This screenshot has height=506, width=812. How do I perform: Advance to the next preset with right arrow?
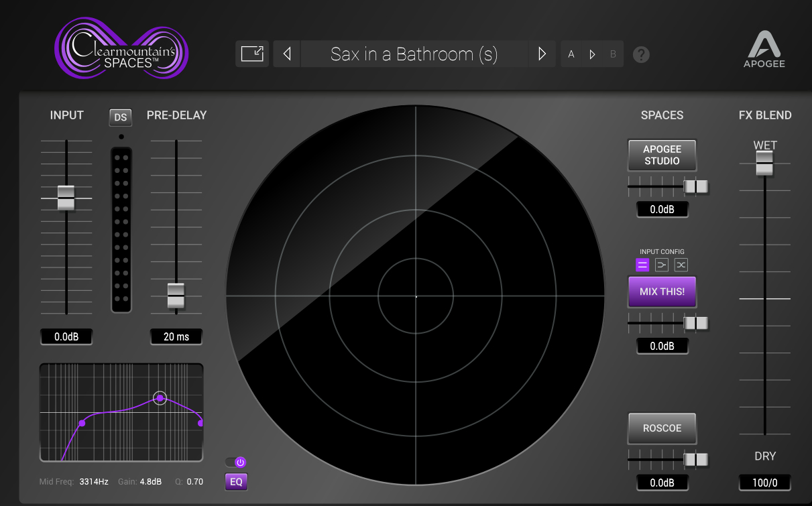[x=542, y=54]
